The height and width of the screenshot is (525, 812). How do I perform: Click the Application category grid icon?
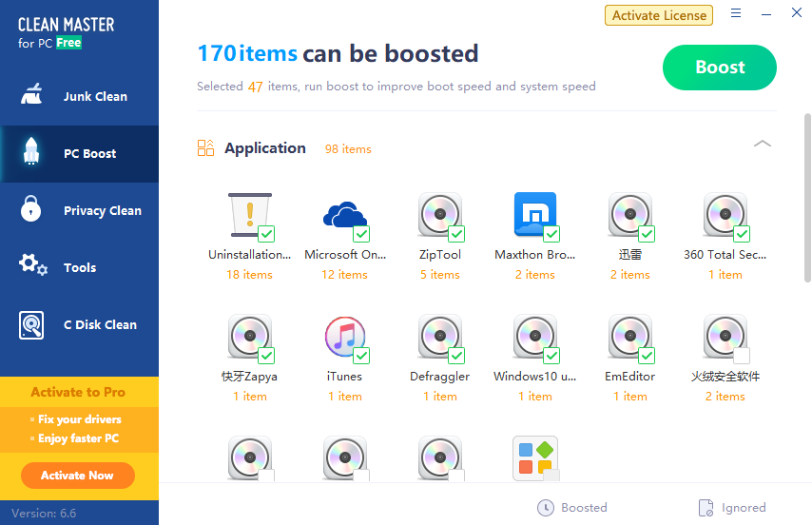(205, 147)
